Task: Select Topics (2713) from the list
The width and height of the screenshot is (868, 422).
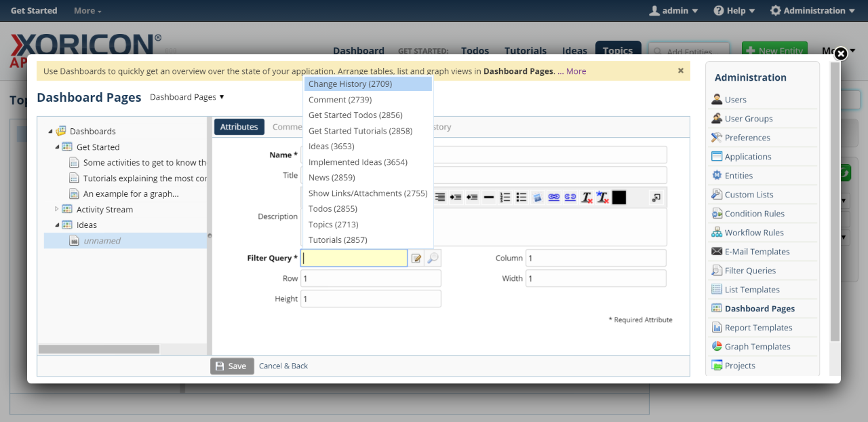Action: [x=333, y=225]
